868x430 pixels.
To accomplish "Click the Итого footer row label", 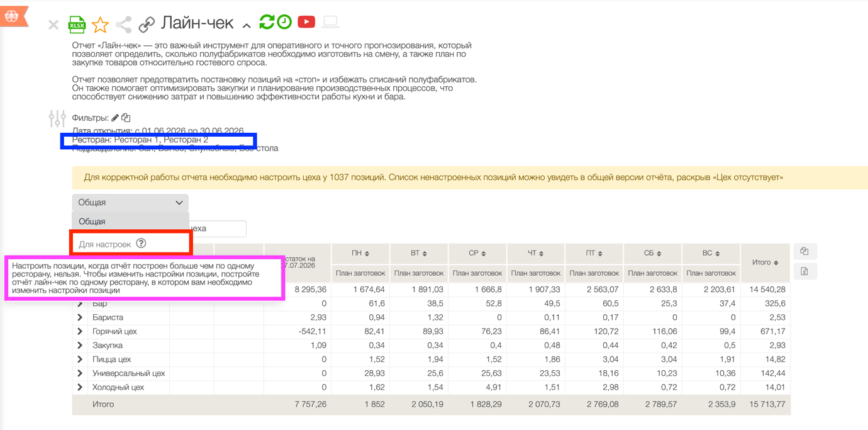I will coord(103,404).
